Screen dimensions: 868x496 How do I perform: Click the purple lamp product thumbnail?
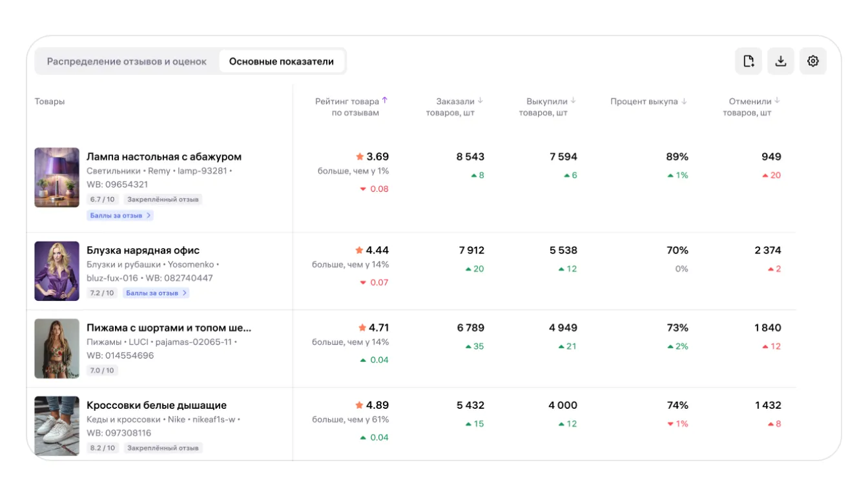click(x=57, y=178)
